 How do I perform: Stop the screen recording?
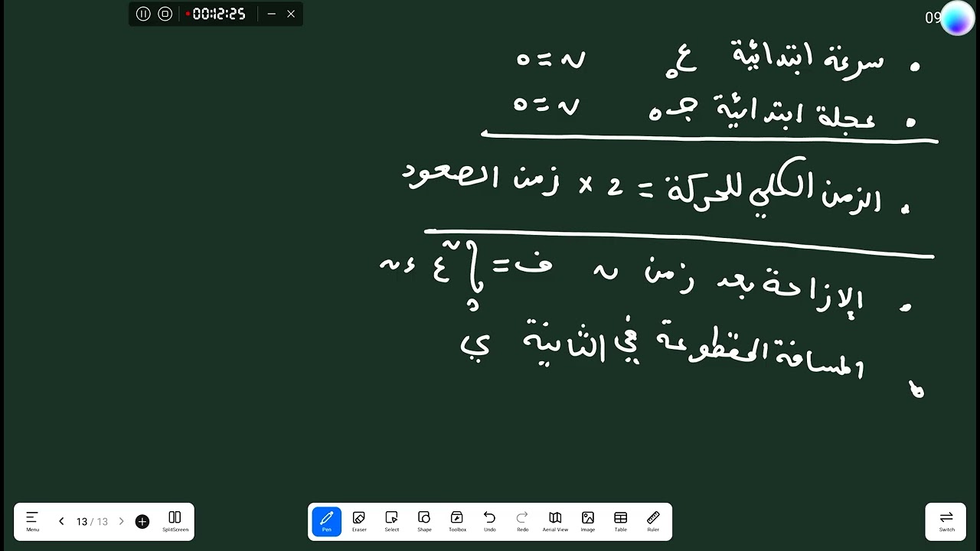point(165,14)
